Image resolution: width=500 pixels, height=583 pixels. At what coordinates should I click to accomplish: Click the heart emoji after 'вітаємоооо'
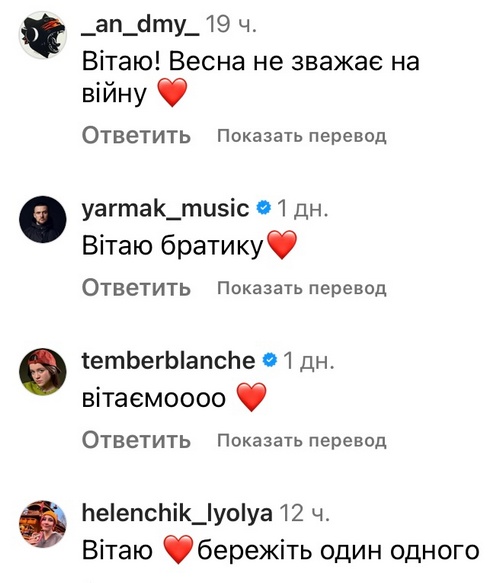[252, 397]
